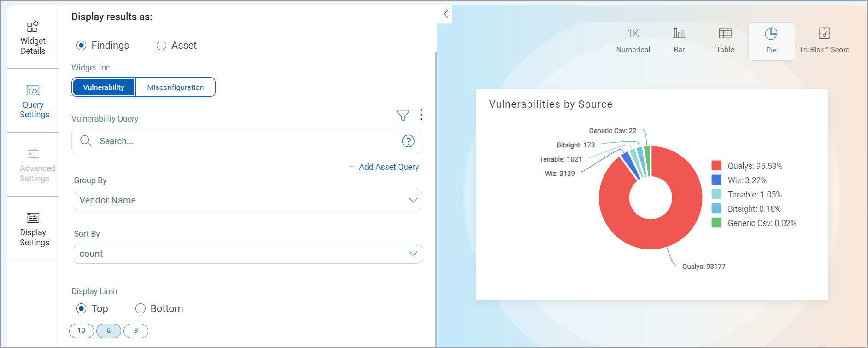Image resolution: width=868 pixels, height=348 pixels.
Task: Select the Findings radio option
Action: pyautogui.click(x=82, y=46)
